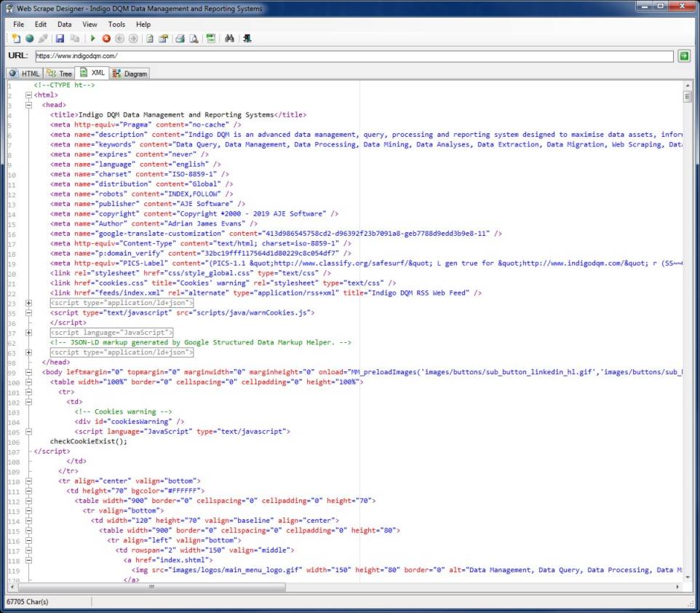Click the Print printer icon
The width and height of the screenshot is (700, 613).
click(180, 39)
